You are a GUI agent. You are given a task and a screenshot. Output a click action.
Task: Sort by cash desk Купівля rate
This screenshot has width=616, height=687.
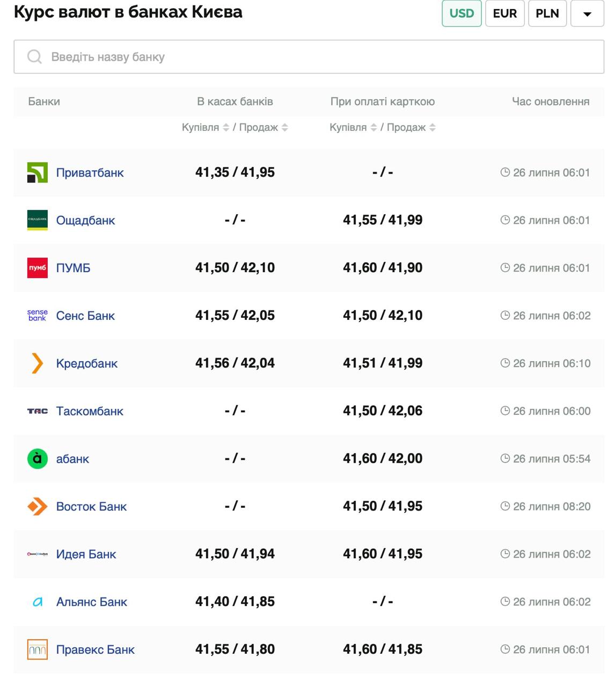pos(226,127)
